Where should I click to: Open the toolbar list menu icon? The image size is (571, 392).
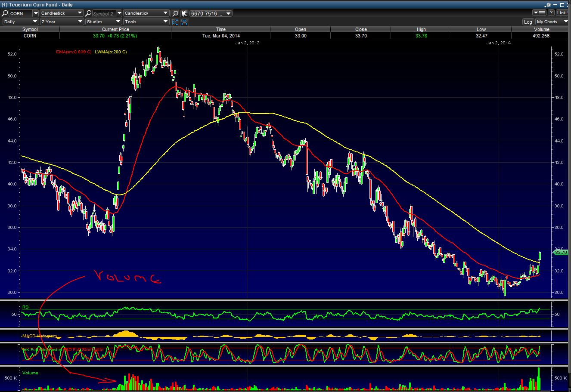click(x=539, y=13)
